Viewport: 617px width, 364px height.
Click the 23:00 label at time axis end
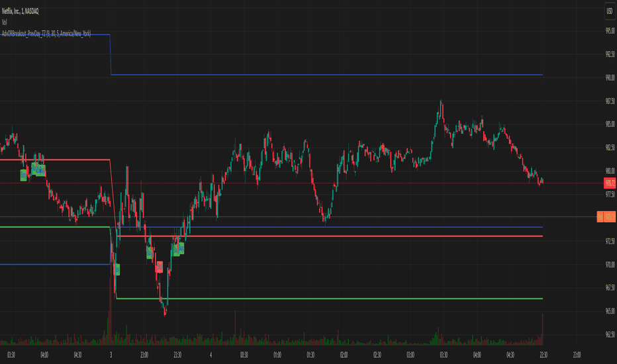(x=577, y=355)
